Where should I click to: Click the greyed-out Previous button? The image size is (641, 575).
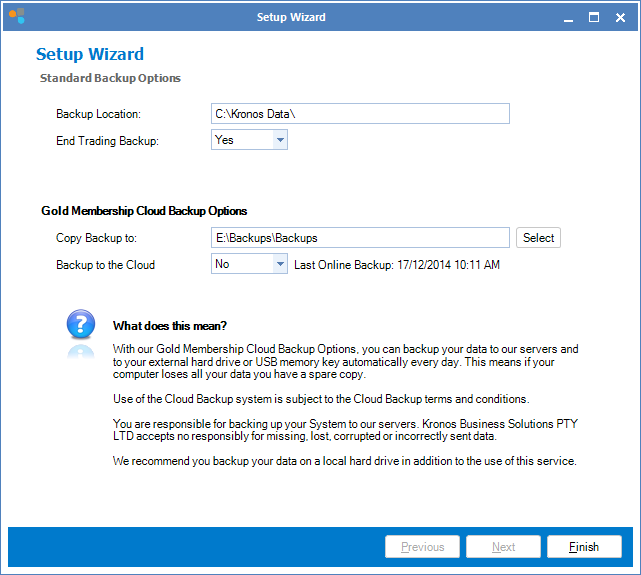tap(422, 547)
